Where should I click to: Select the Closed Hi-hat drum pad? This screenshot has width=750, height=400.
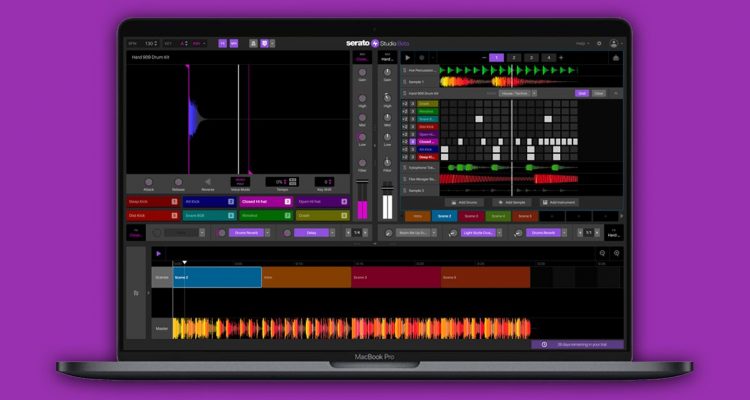coord(265,202)
